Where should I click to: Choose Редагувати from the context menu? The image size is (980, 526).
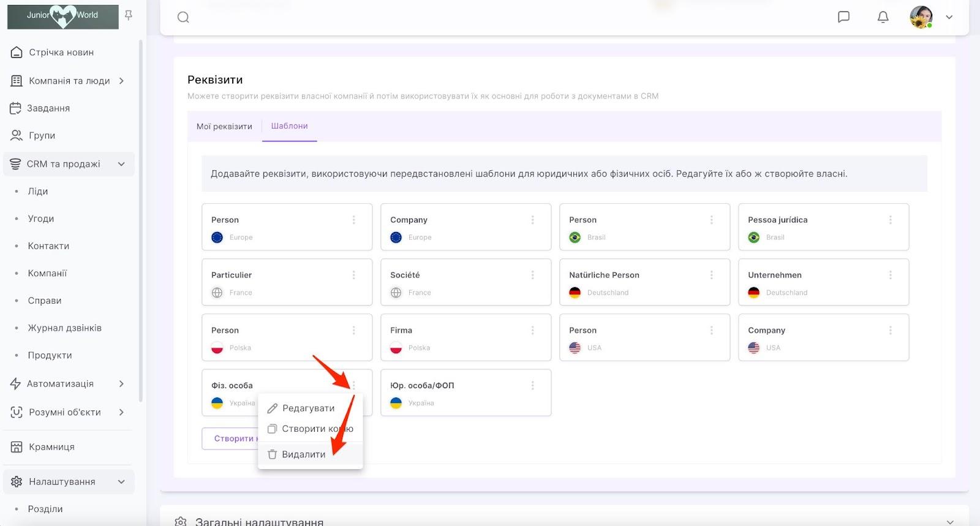(311, 408)
